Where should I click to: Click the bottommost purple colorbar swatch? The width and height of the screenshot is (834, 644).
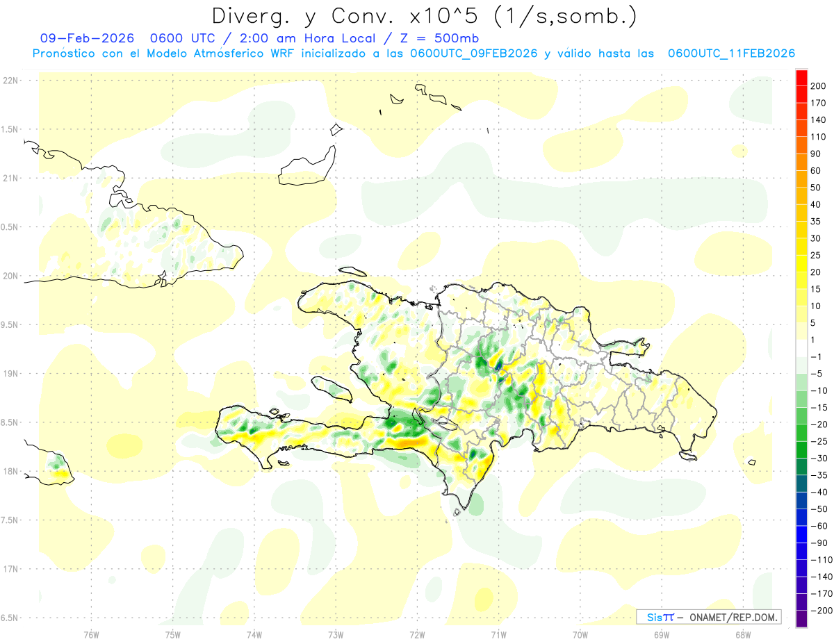[x=801, y=619]
